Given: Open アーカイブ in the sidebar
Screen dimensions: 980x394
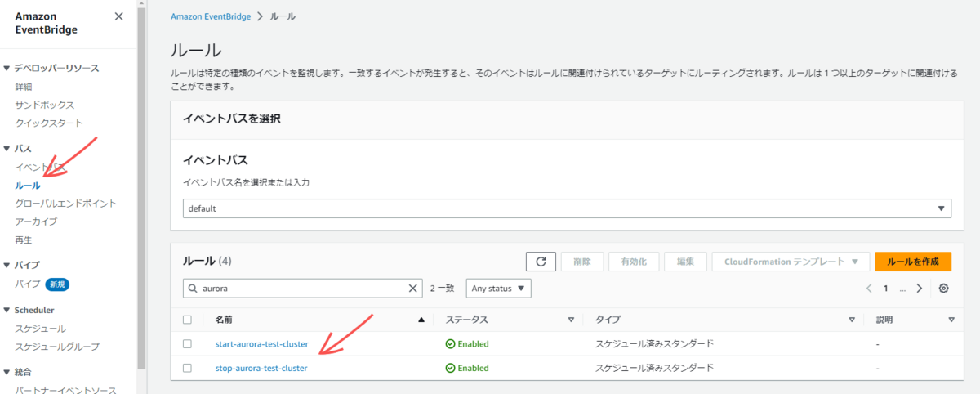Looking at the screenshot, I should (x=36, y=222).
